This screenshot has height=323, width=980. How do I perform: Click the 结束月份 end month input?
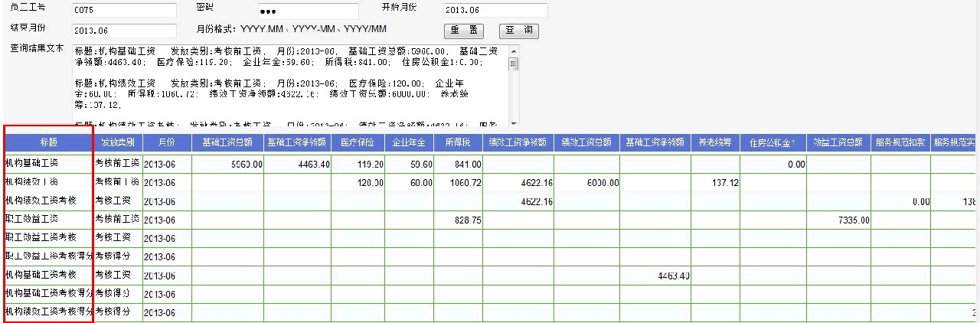[x=124, y=31]
